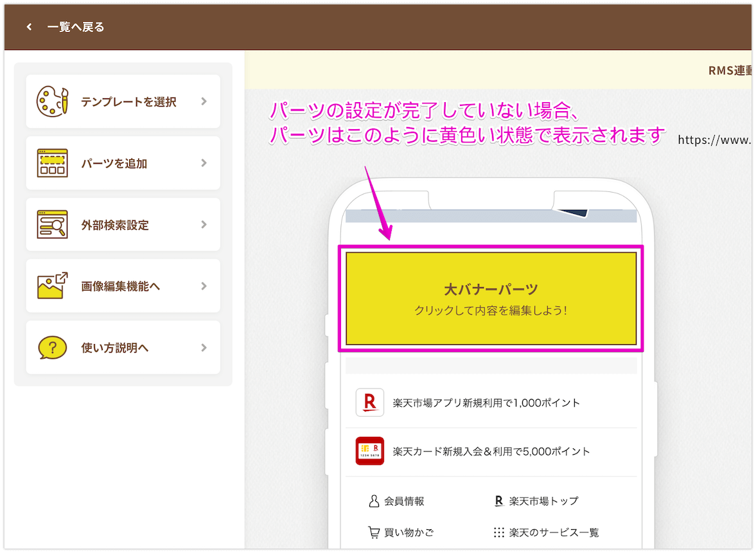This screenshot has height=553, width=756.
Task: Open テンプレートを選択 menu item
Action: [123, 101]
